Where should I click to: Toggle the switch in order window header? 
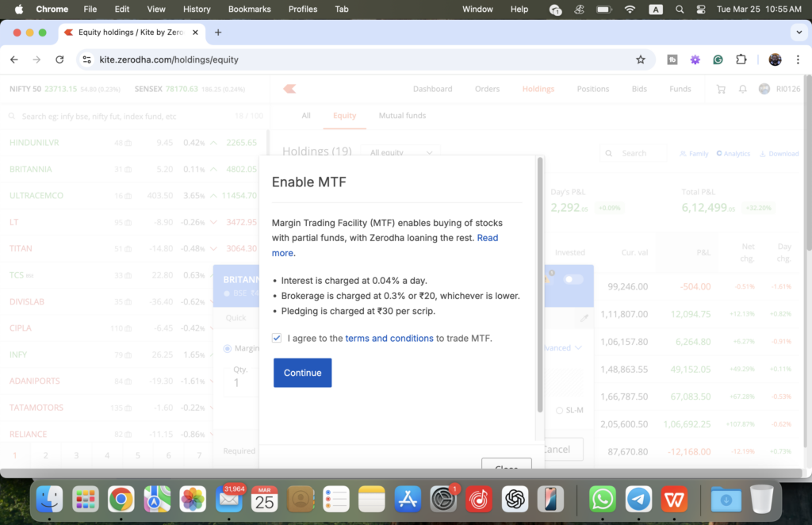point(573,279)
